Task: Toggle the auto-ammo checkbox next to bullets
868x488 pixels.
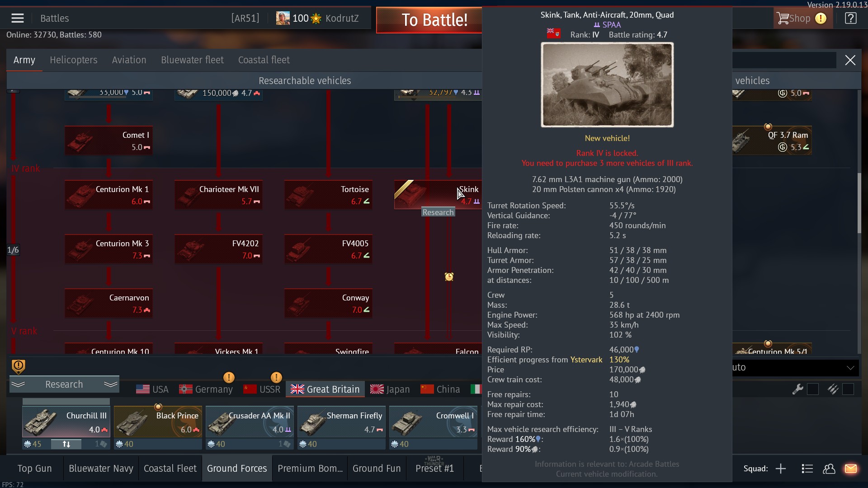Action: tap(848, 389)
